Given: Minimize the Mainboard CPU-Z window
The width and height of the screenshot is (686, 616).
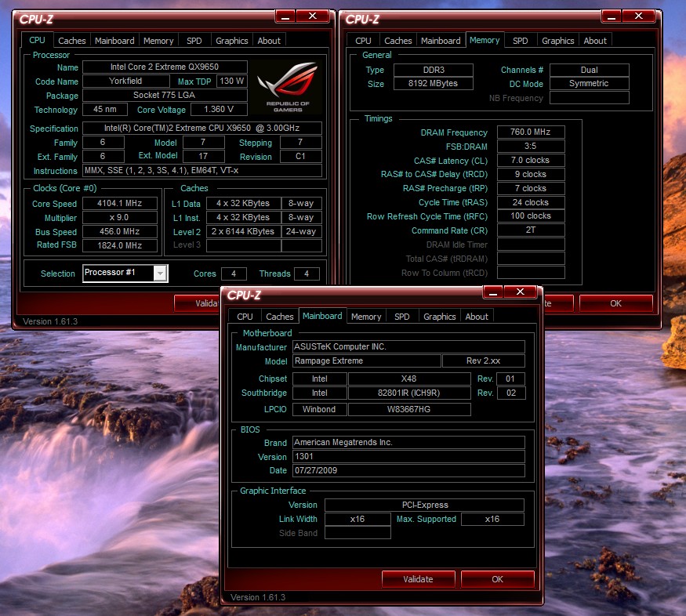Looking at the screenshot, I should tap(492, 292).
